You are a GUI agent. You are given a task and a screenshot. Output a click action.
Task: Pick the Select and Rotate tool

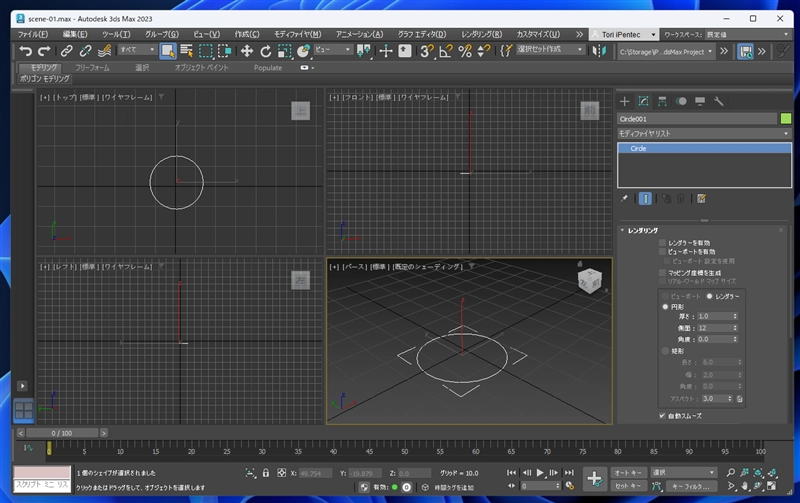tap(266, 51)
